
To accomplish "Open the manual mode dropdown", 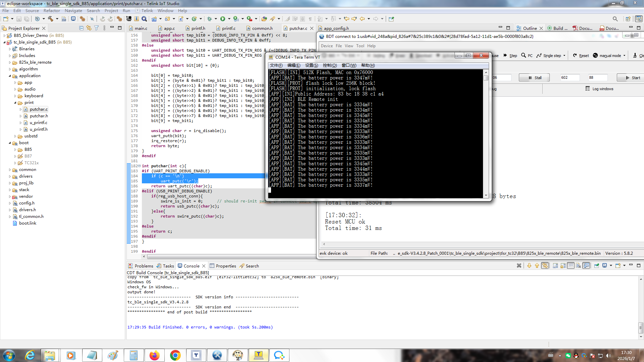I will [624, 56].
